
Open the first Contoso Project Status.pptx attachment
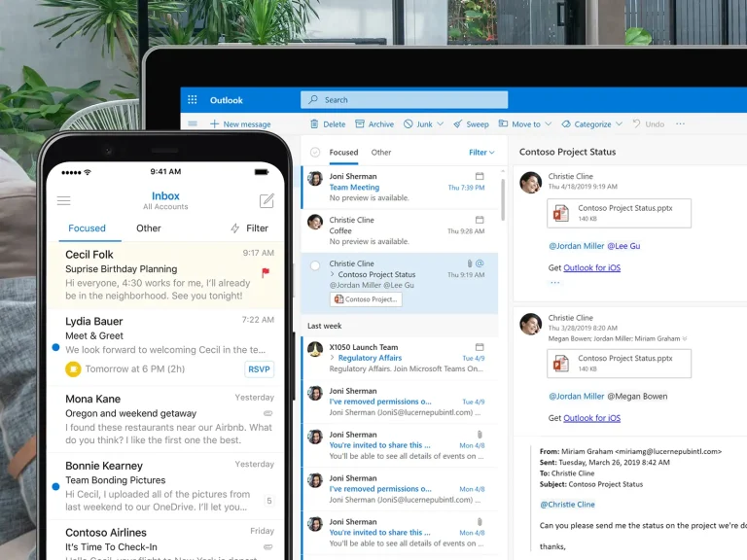(x=619, y=213)
